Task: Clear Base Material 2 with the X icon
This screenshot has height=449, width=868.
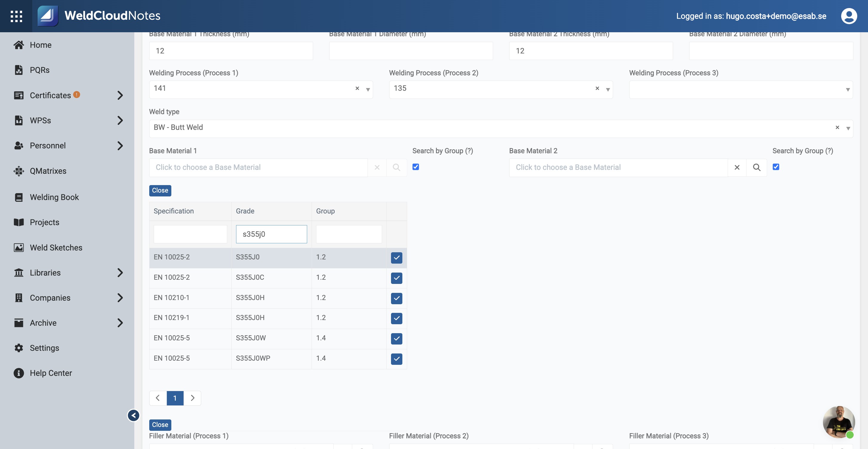Action: (x=737, y=167)
